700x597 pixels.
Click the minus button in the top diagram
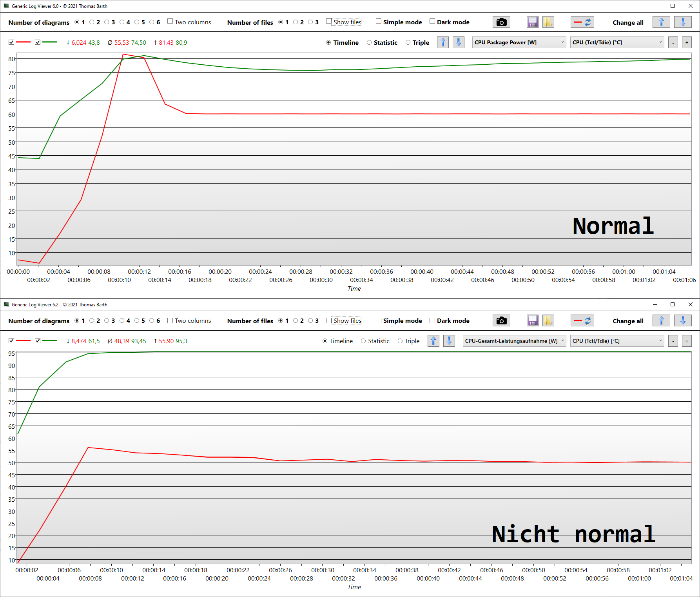click(673, 42)
